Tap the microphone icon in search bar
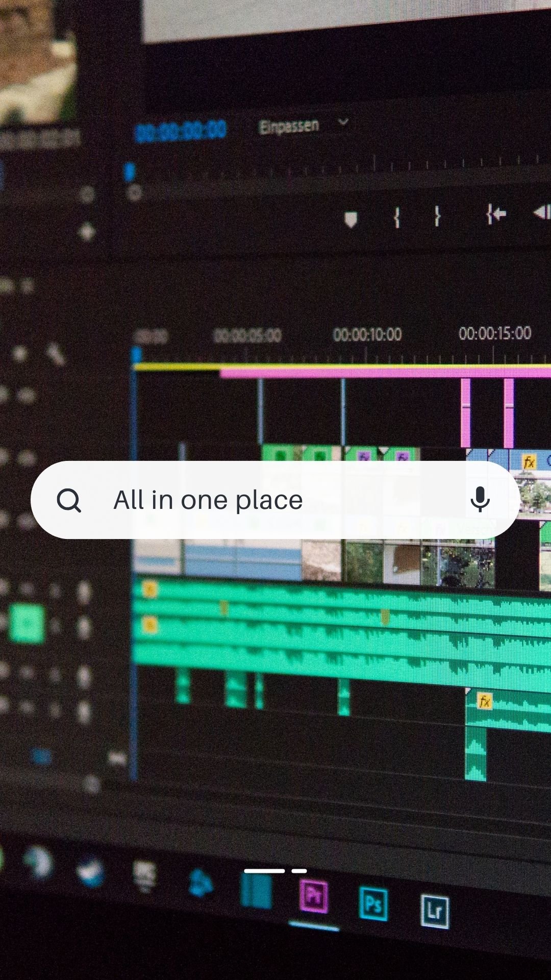This screenshot has width=551, height=980. pyautogui.click(x=480, y=499)
